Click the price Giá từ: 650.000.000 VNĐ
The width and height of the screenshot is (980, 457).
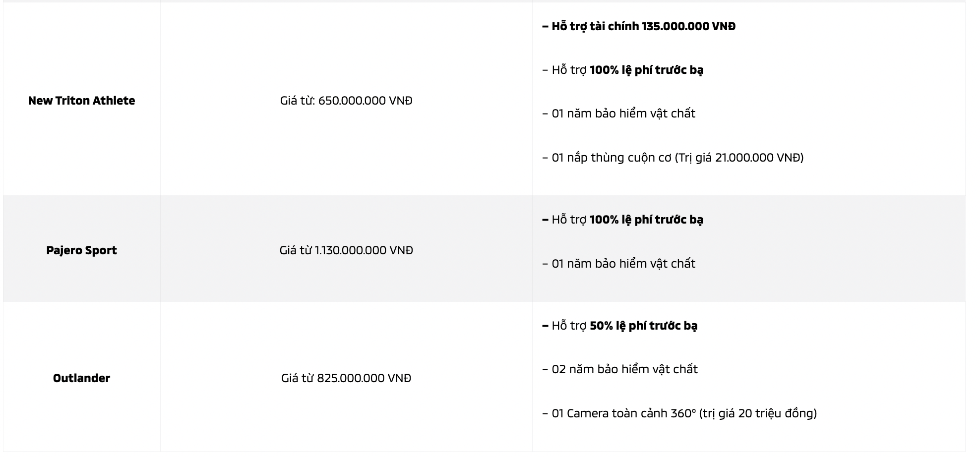[346, 101]
